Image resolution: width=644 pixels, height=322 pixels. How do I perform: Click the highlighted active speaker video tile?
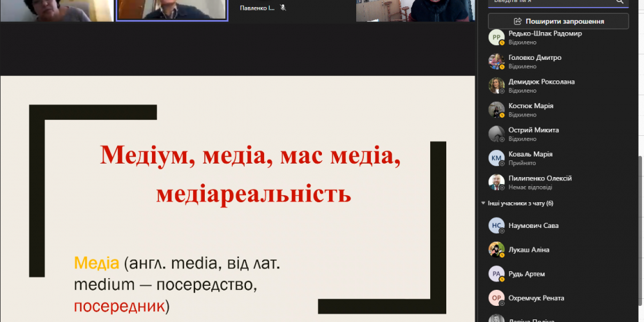click(x=171, y=10)
